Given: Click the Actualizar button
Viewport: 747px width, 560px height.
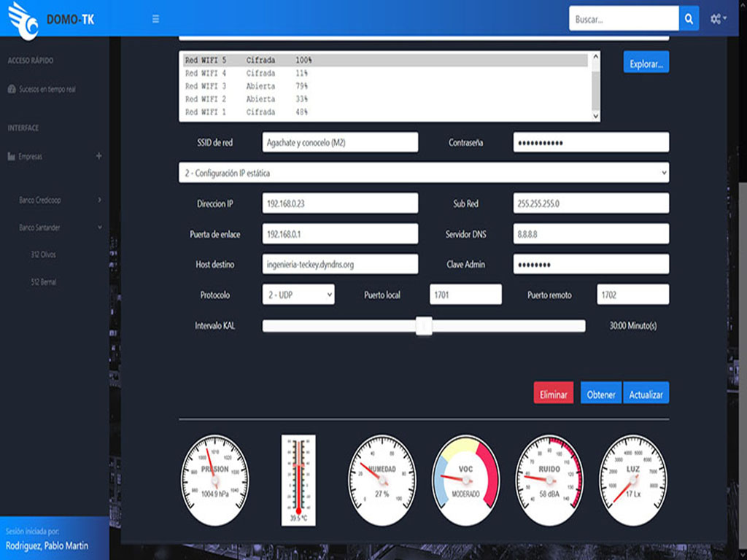Looking at the screenshot, I should [x=646, y=394].
